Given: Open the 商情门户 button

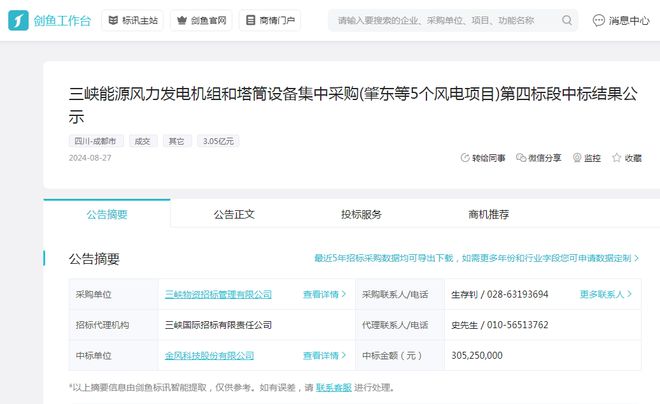Looking at the screenshot, I should coord(270,20).
